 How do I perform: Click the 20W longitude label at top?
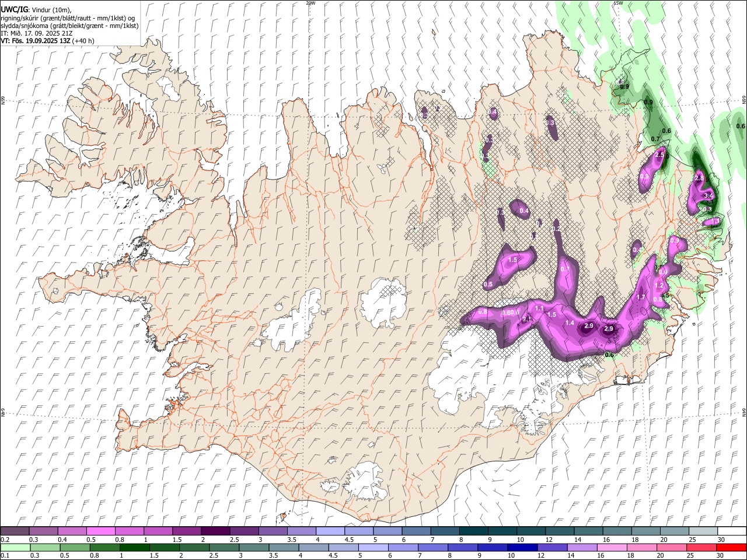310,3
